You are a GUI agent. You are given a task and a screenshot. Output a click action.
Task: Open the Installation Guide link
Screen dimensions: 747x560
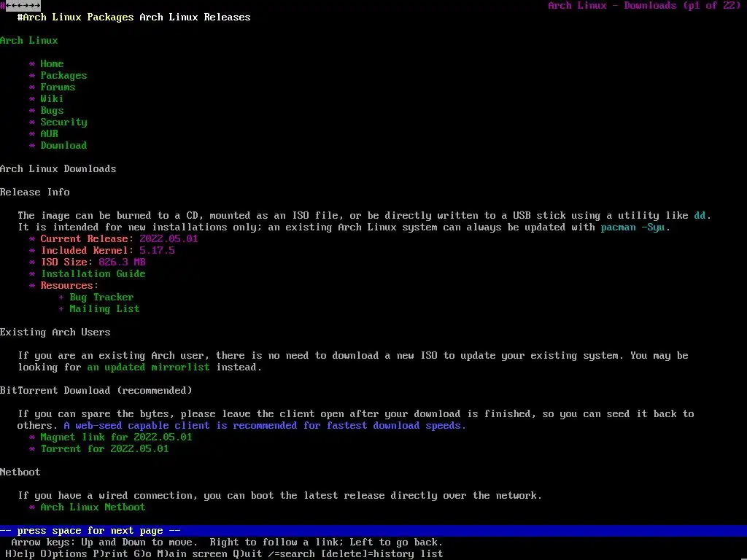pos(93,274)
